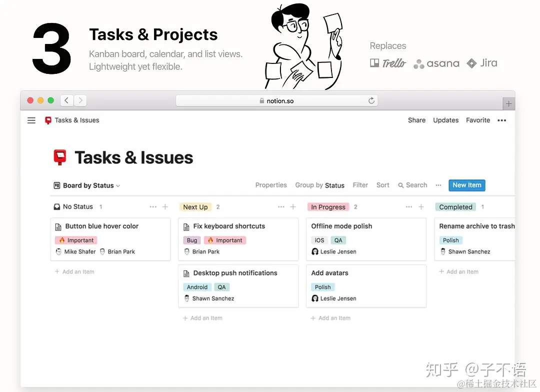Viewport: 540px width, 392px height.
Task: Click Add an item under Completed
Action: click(x=458, y=272)
